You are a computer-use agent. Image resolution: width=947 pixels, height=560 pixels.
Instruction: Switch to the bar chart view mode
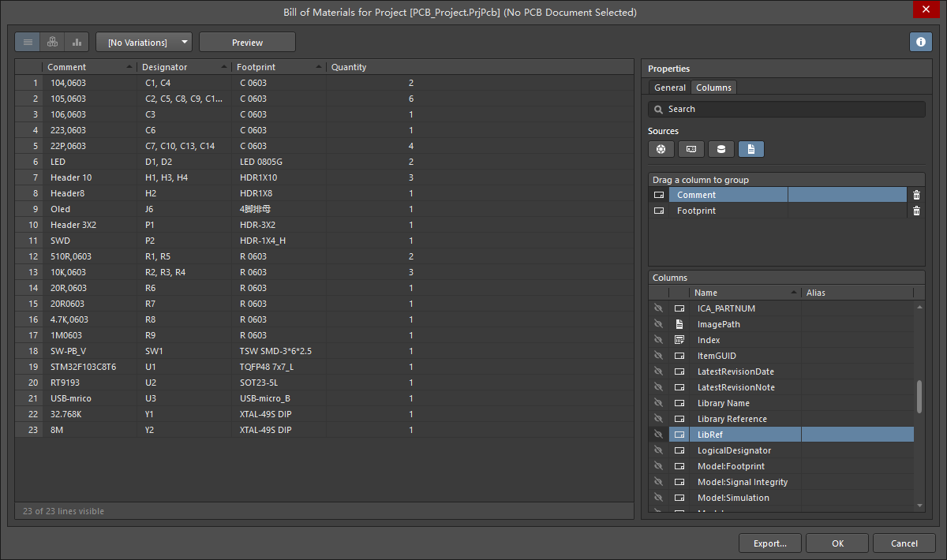pyautogui.click(x=77, y=42)
